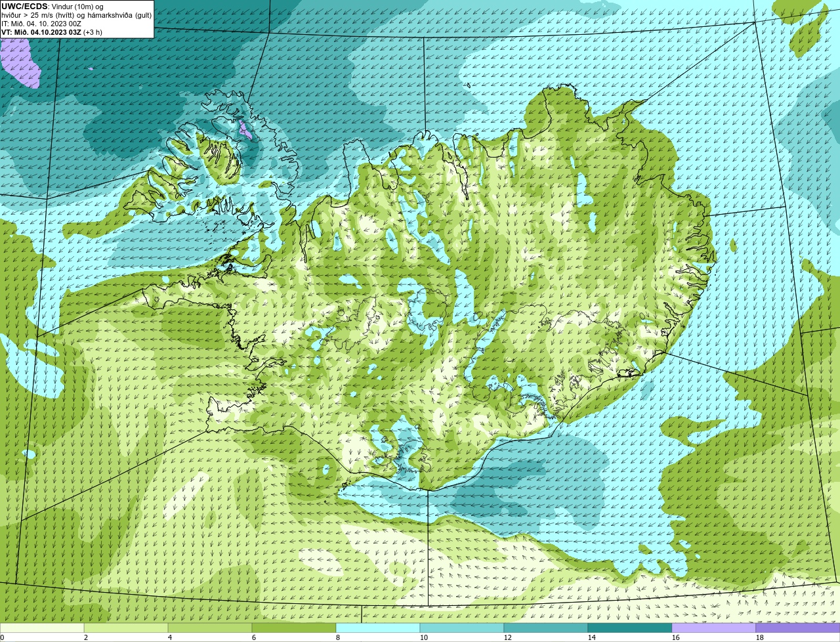
Task: Click the 'VT: Mið. 04.10.2023 03Z (+3 h)' line
Action: coord(52,32)
